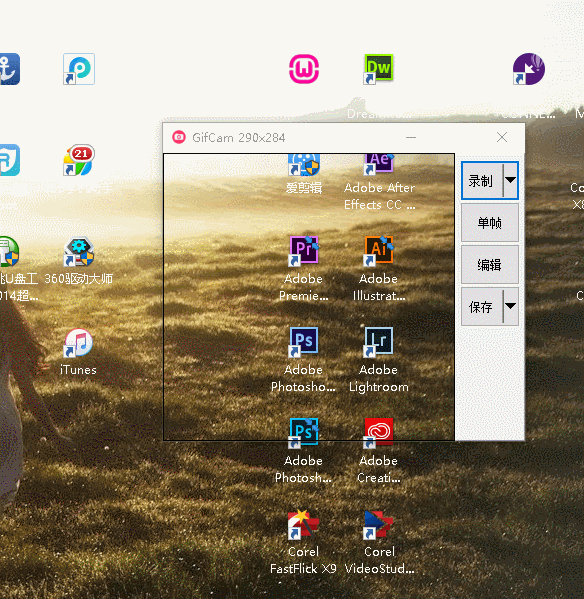Click the 录制 record button in GifCam
The height and width of the screenshot is (599, 584).
(482, 181)
